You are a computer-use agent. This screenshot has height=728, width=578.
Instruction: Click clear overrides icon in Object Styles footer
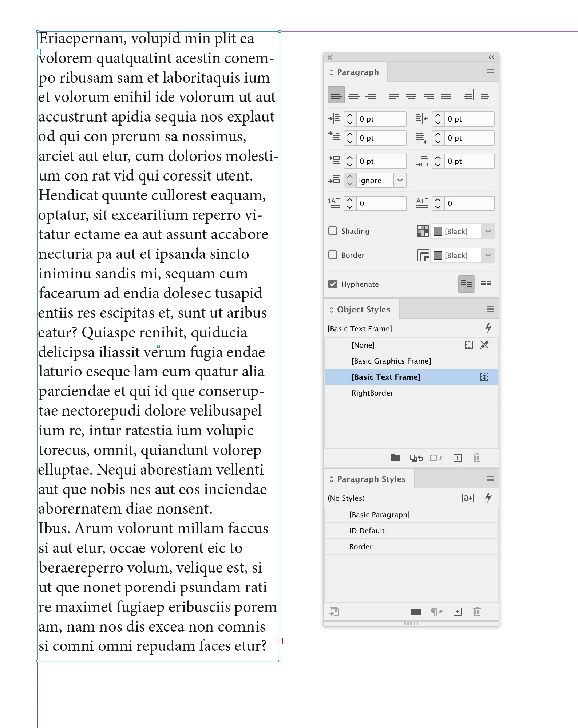coord(436,458)
